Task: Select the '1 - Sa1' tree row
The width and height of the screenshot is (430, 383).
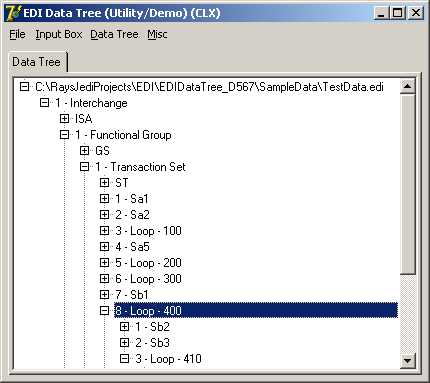Action: point(131,199)
